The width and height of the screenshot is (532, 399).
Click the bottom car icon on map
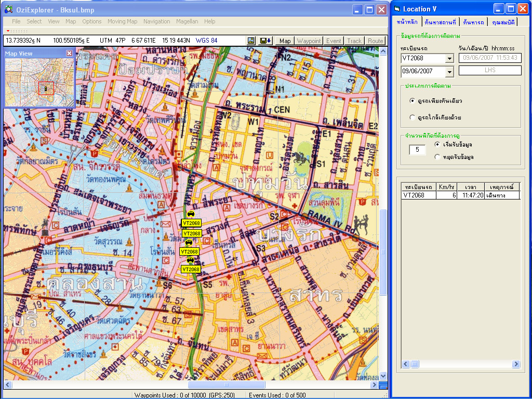[x=191, y=260]
